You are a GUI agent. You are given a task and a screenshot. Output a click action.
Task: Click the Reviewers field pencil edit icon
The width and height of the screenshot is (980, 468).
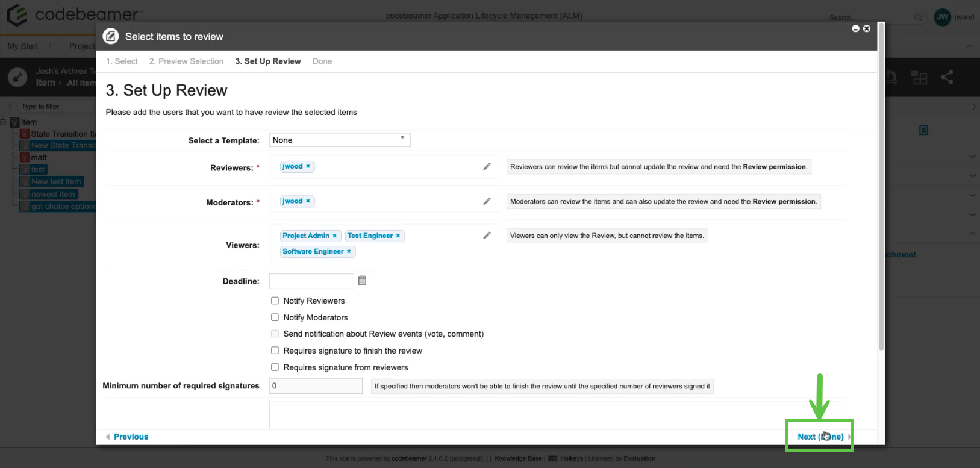pos(487,167)
